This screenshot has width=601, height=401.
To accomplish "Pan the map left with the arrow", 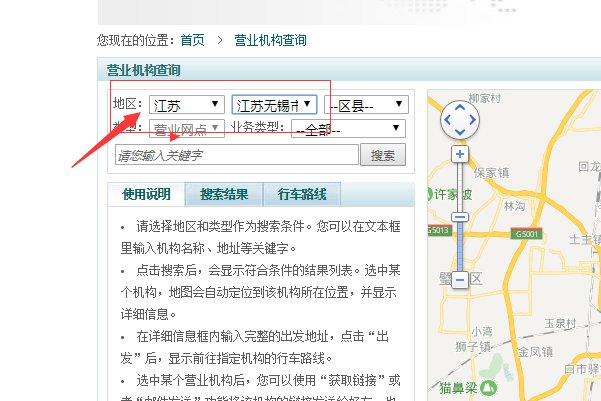I will tap(447, 120).
